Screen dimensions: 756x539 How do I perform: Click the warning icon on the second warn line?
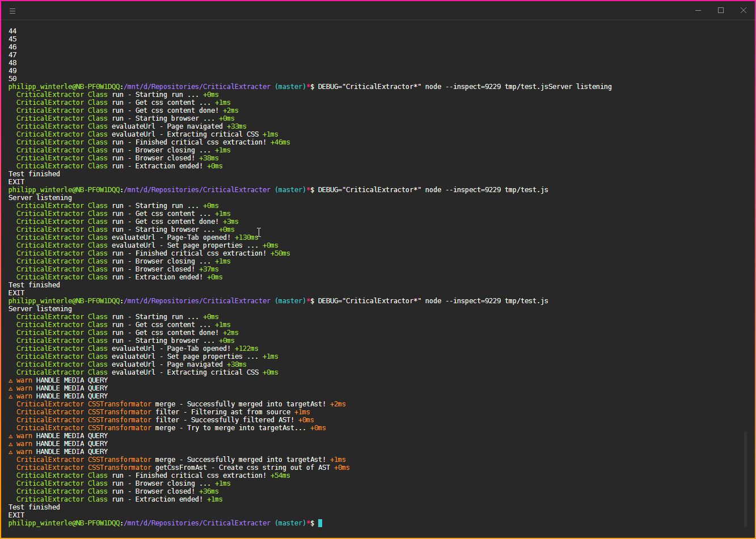pos(10,388)
